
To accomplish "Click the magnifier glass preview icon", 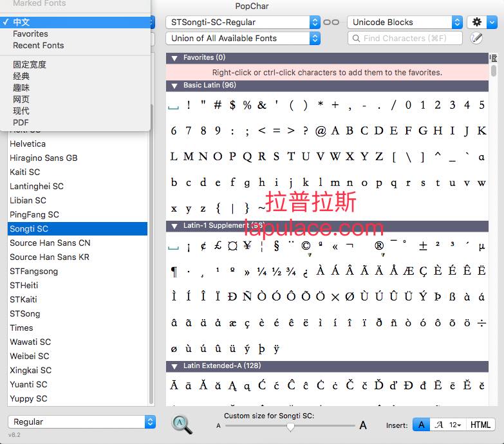I will point(182,425).
